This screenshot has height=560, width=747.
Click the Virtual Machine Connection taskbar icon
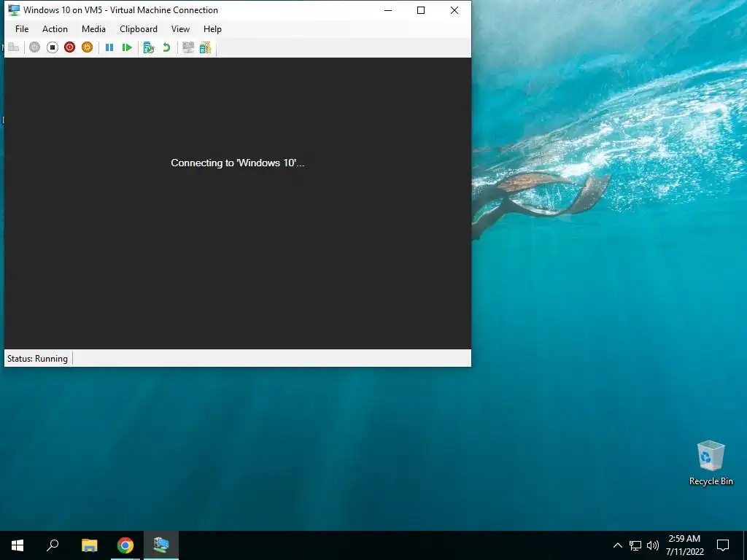[161, 545]
